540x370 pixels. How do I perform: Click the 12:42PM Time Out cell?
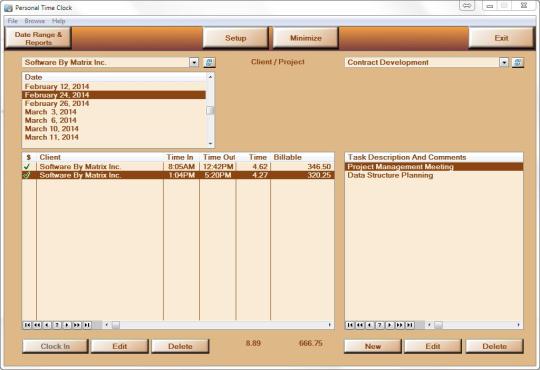tap(218, 167)
